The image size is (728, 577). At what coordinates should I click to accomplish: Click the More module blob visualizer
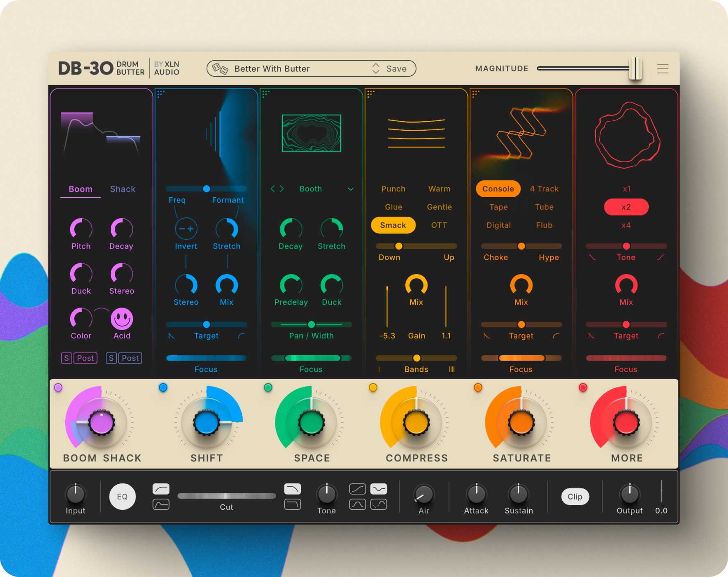click(x=627, y=135)
